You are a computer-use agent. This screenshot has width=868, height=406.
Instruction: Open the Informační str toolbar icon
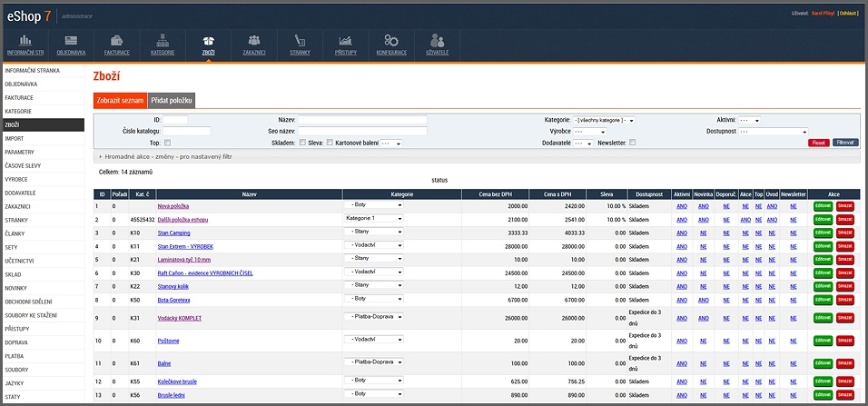click(25, 42)
